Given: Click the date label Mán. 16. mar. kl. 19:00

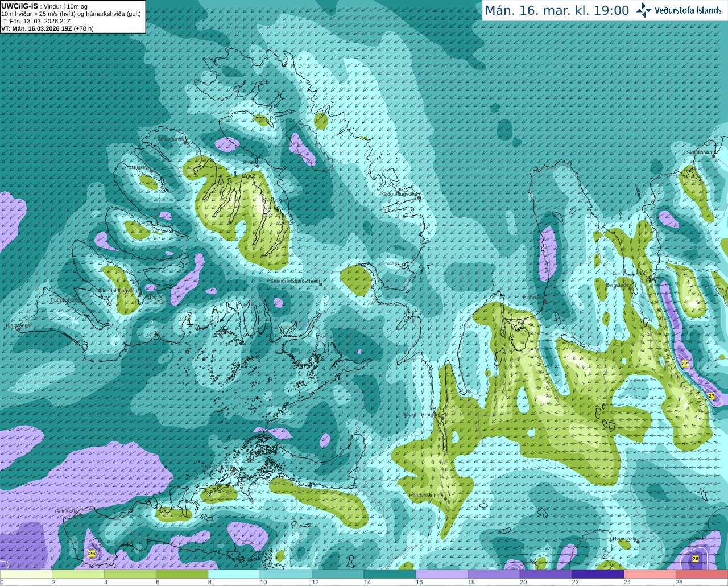Looking at the screenshot, I should [x=557, y=11].
